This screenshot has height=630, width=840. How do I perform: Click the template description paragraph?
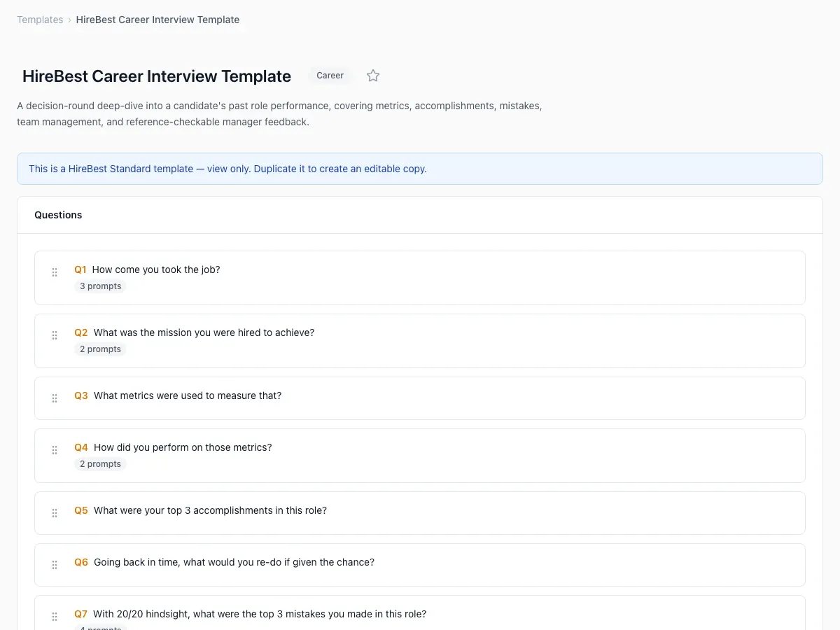pos(280,114)
